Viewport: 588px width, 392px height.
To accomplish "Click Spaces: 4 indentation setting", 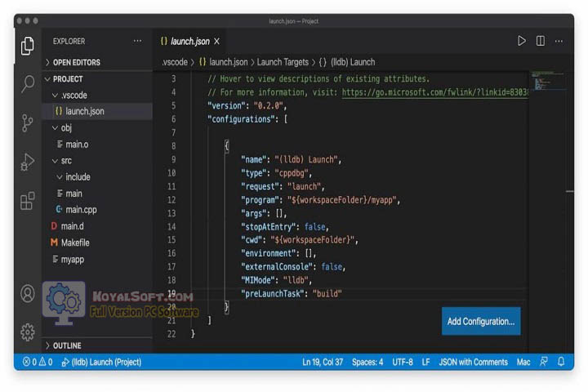I will coord(367,362).
